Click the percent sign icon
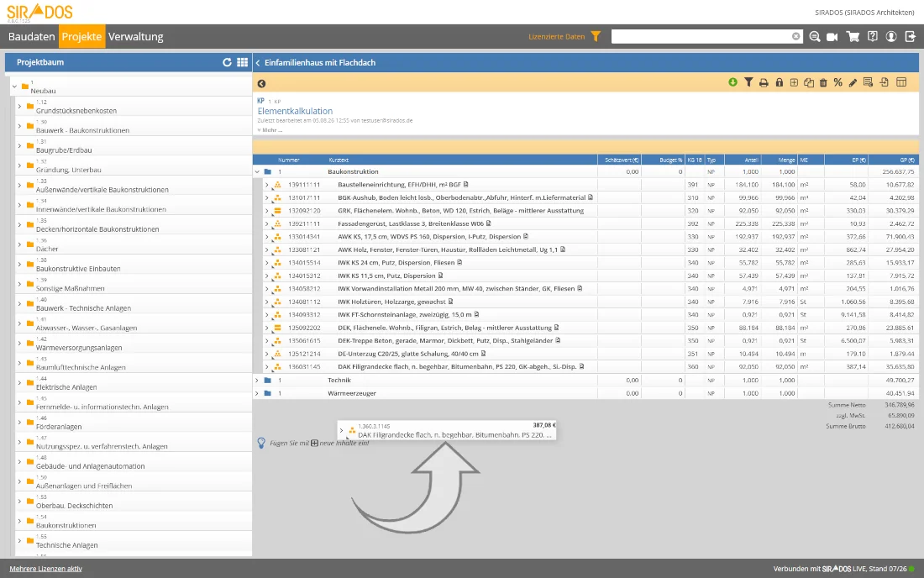The height and width of the screenshot is (578, 924). click(838, 83)
